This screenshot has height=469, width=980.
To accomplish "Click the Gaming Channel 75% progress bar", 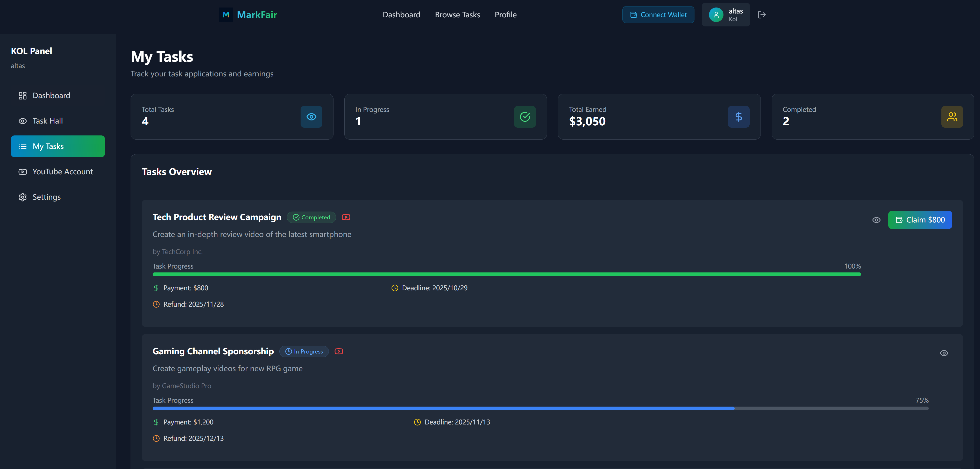I will [540, 408].
